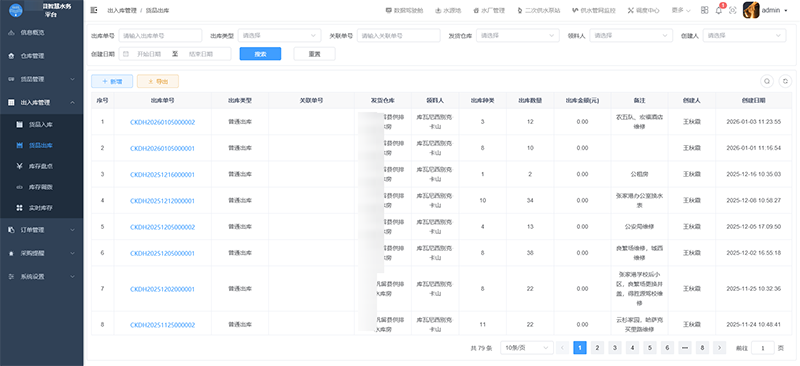Open the 10条/页 page size dropdown
The image size is (800, 366).
click(527, 348)
